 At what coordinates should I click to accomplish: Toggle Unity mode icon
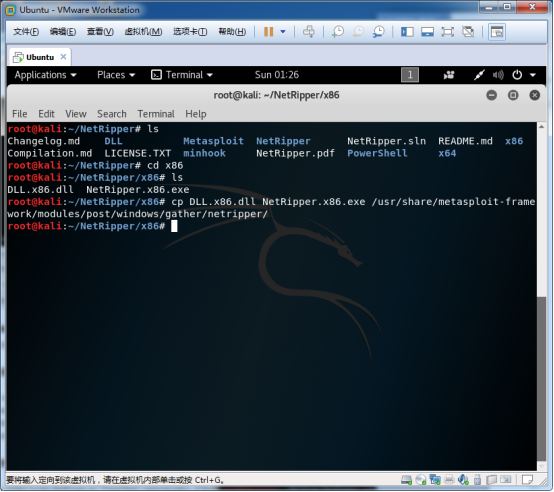pyautogui.click(x=468, y=32)
